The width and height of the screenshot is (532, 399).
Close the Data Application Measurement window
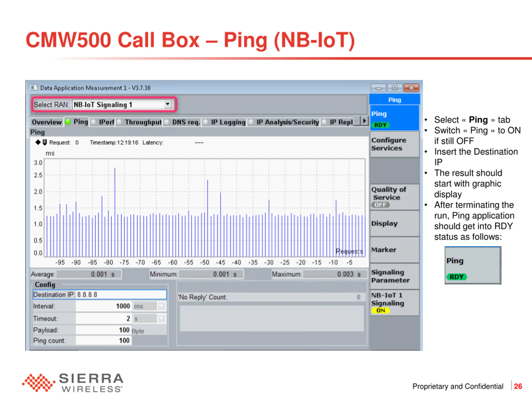tap(411, 88)
